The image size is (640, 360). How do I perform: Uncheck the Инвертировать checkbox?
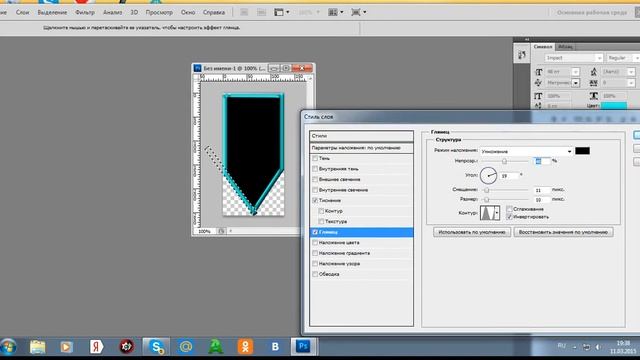pyautogui.click(x=509, y=217)
